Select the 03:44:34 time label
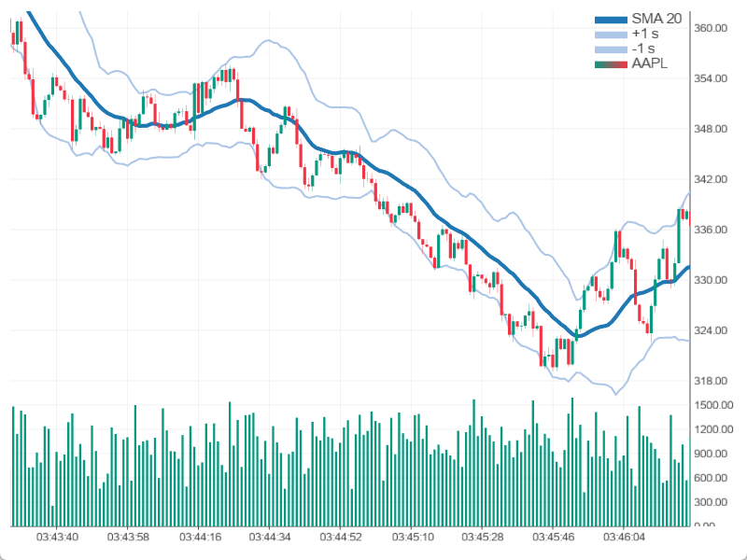Image resolution: width=747 pixels, height=560 pixels. [271, 538]
